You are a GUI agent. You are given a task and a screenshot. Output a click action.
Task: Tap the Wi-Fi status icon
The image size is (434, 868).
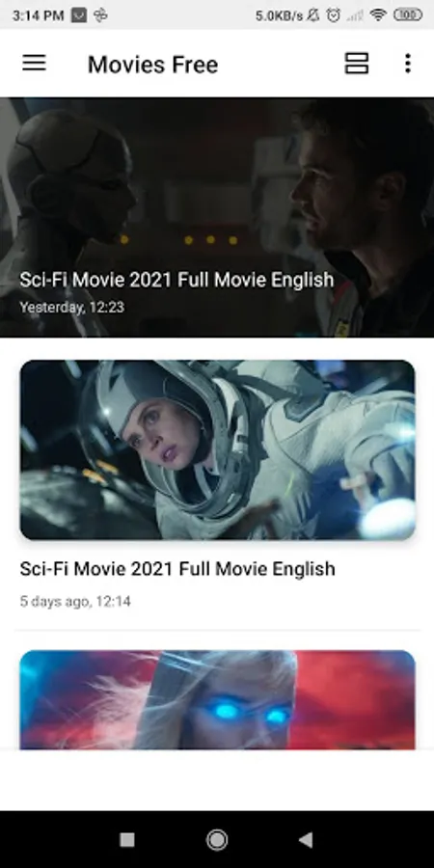coord(379,14)
